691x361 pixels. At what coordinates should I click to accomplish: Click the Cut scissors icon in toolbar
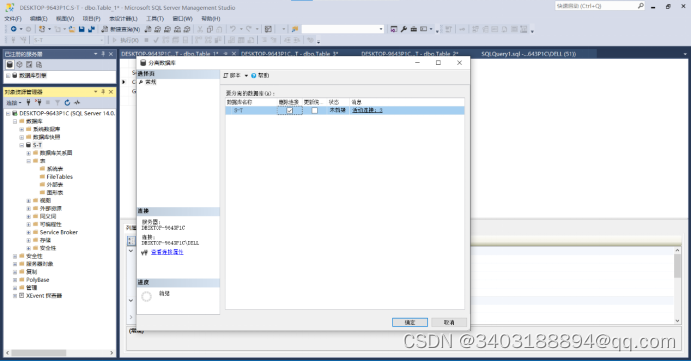(x=200, y=29)
